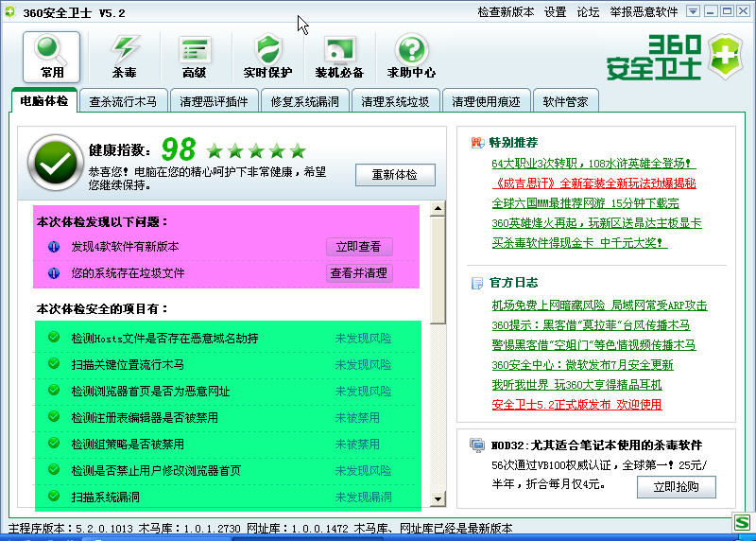This screenshot has height=541, width=756.
Task: Switch to the 查杀流行木马 tab
Action: pos(123,101)
